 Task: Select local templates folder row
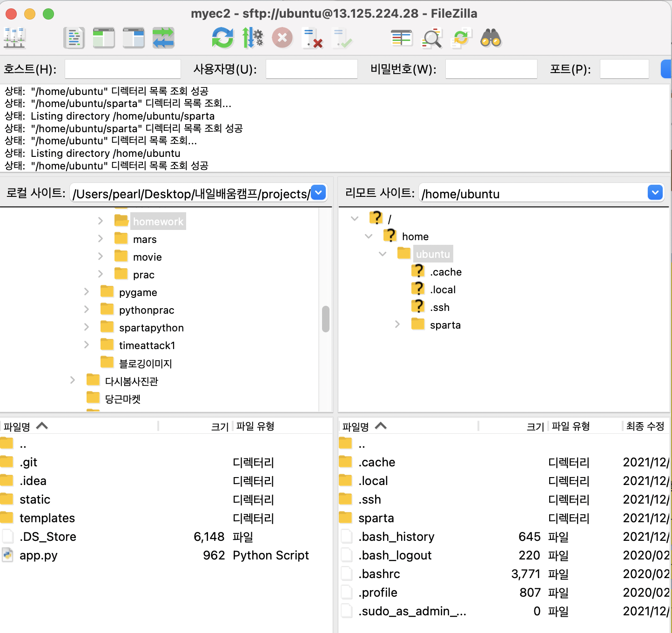point(166,518)
